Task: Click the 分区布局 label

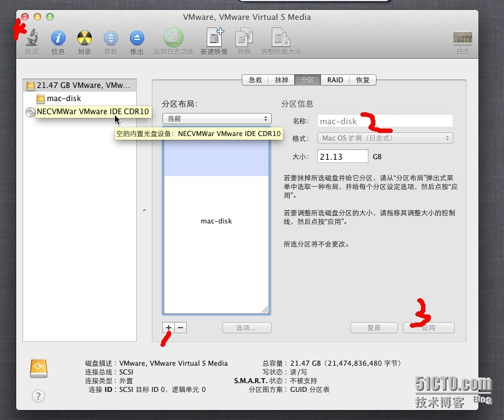Action: pos(179,104)
